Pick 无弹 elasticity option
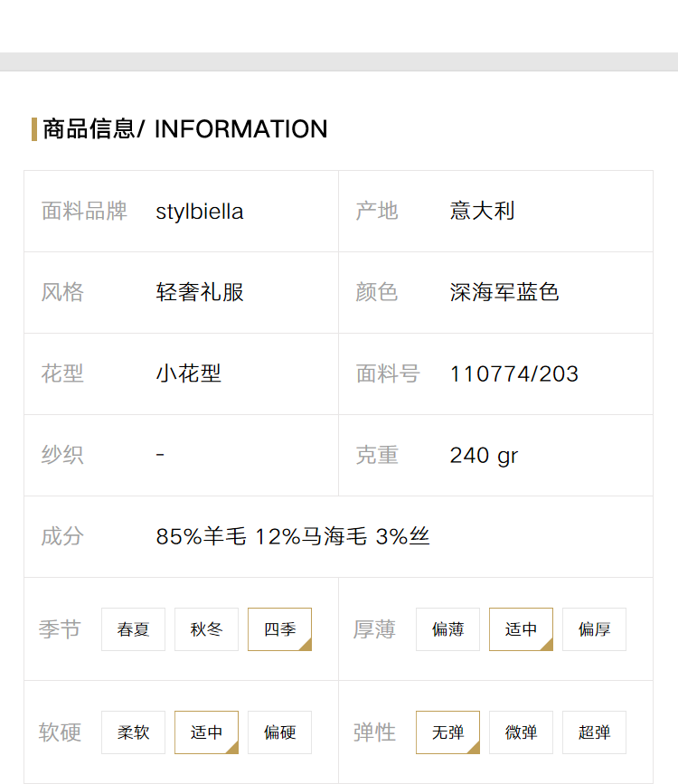The height and width of the screenshot is (784, 678). [447, 732]
